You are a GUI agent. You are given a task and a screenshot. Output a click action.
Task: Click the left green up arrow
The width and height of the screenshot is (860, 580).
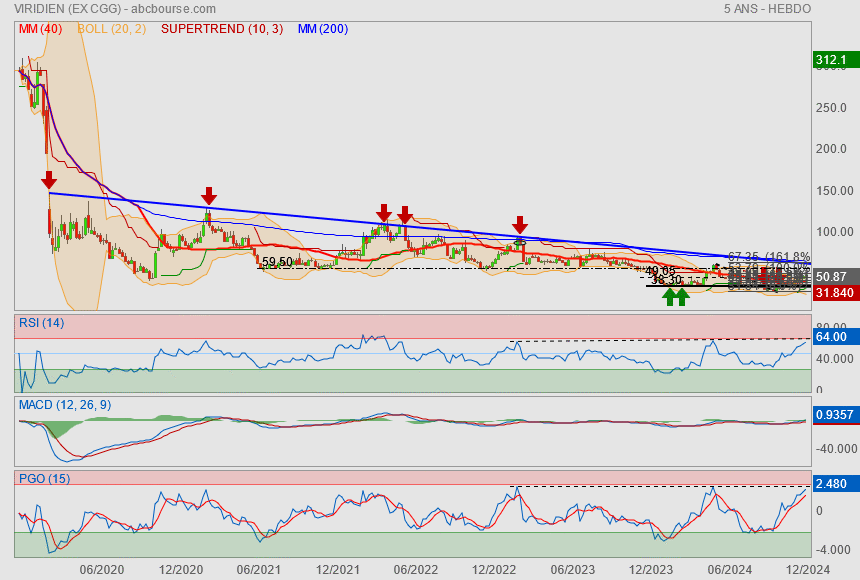668,296
